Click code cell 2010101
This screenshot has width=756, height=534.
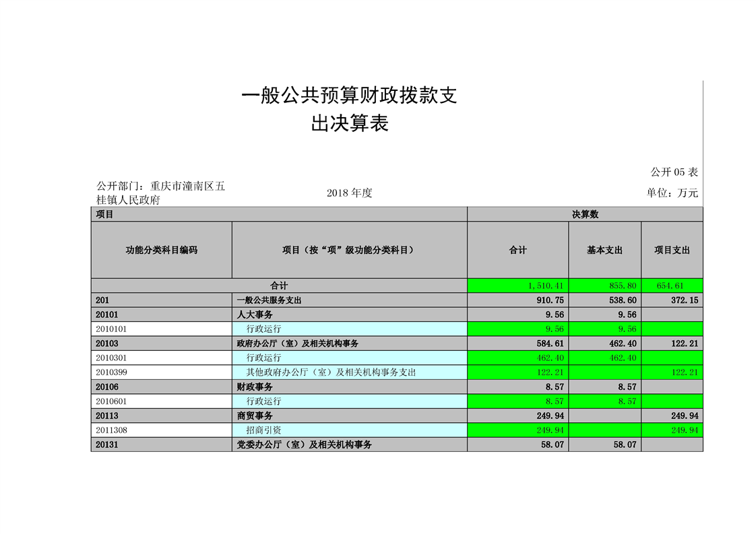point(162,329)
